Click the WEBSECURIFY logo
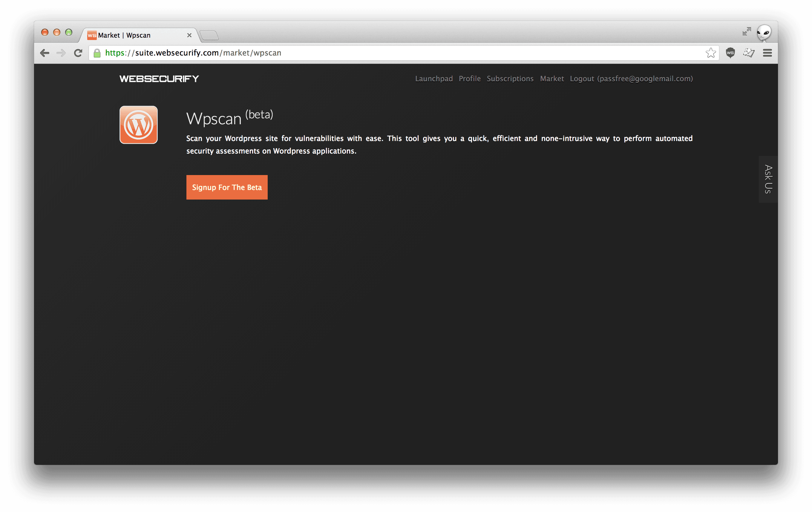This screenshot has height=512, width=812. click(159, 79)
